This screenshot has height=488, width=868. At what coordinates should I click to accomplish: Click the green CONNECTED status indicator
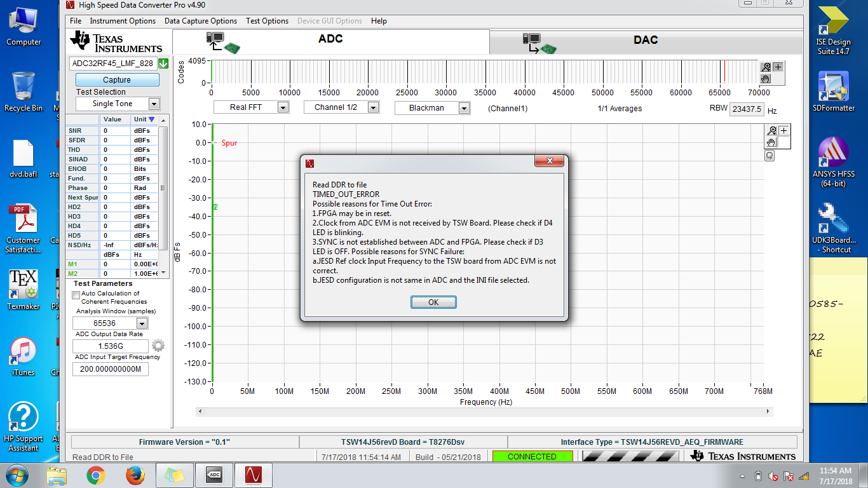pos(532,457)
